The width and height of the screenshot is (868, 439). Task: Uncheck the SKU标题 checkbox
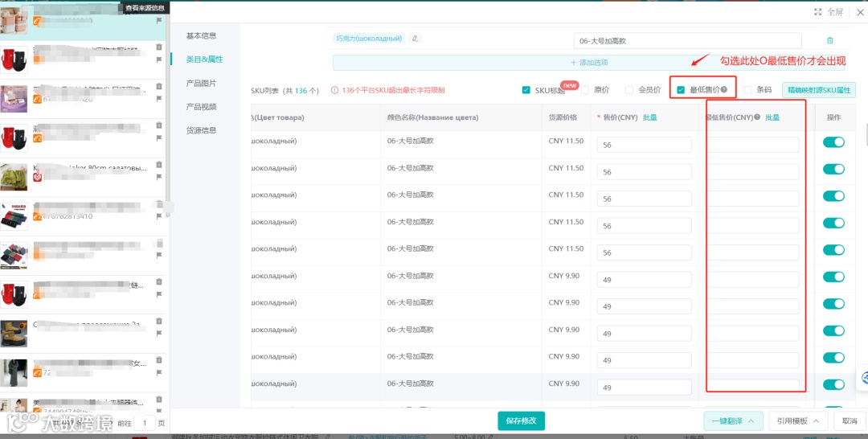[526, 90]
